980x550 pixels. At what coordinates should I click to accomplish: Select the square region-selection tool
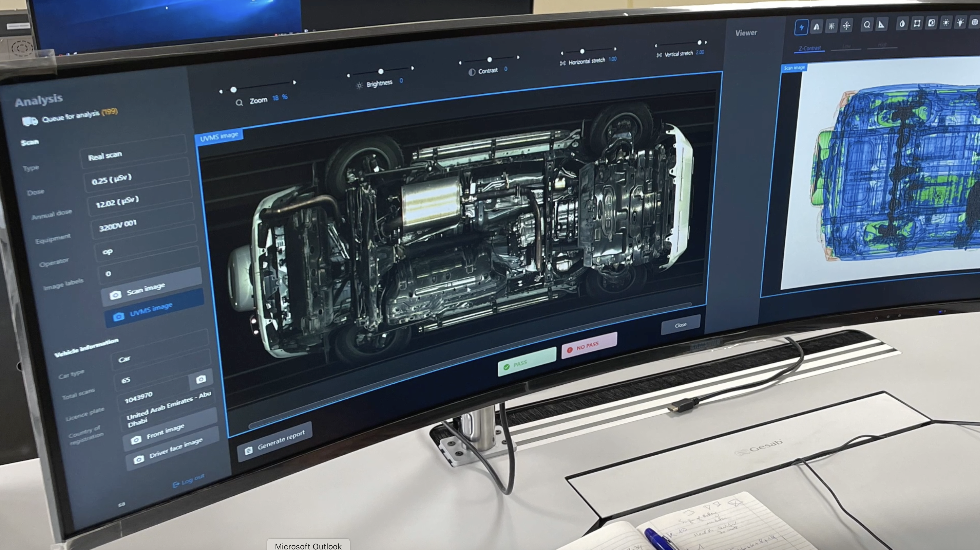[917, 23]
